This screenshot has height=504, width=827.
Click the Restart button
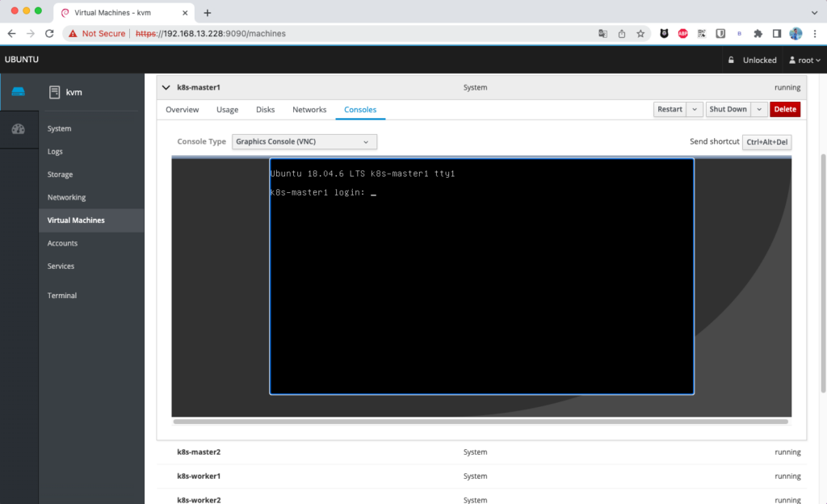(670, 109)
